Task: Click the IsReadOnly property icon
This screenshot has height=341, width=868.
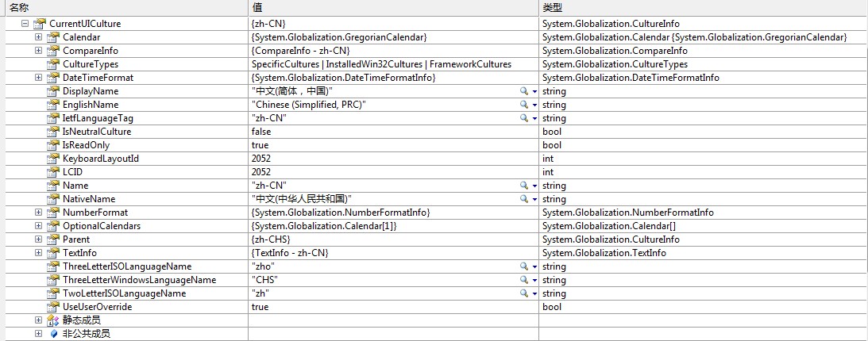Action: [x=52, y=145]
